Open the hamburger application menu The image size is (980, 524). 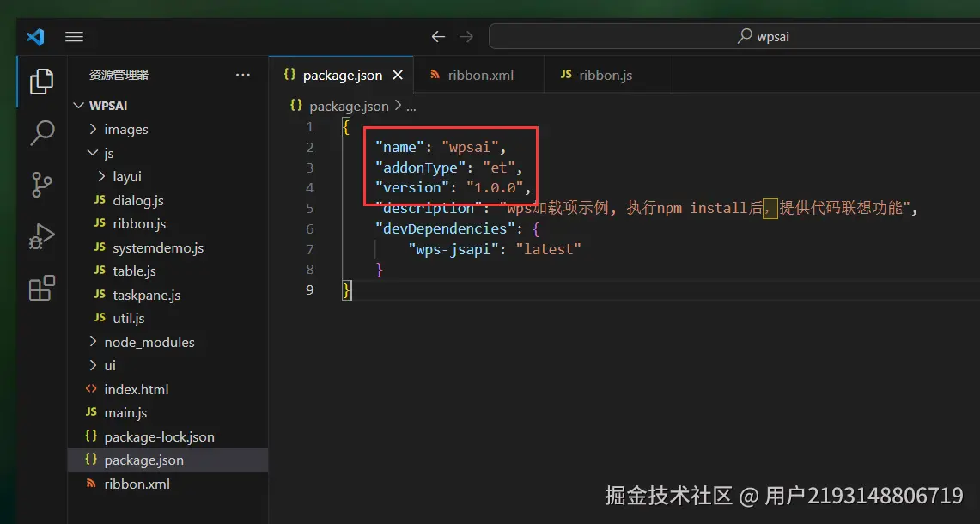[x=75, y=37]
